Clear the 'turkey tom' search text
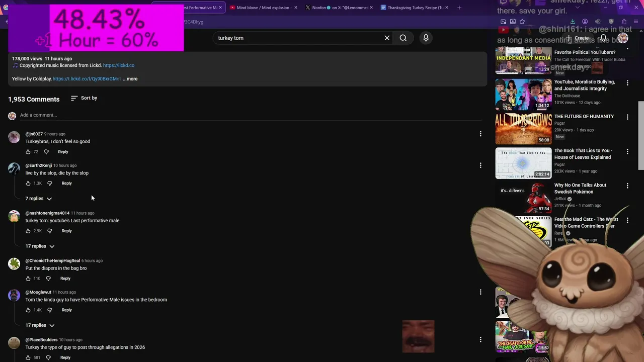Image resolution: width=644 pixels, height=362 pixels. (387, 38)
